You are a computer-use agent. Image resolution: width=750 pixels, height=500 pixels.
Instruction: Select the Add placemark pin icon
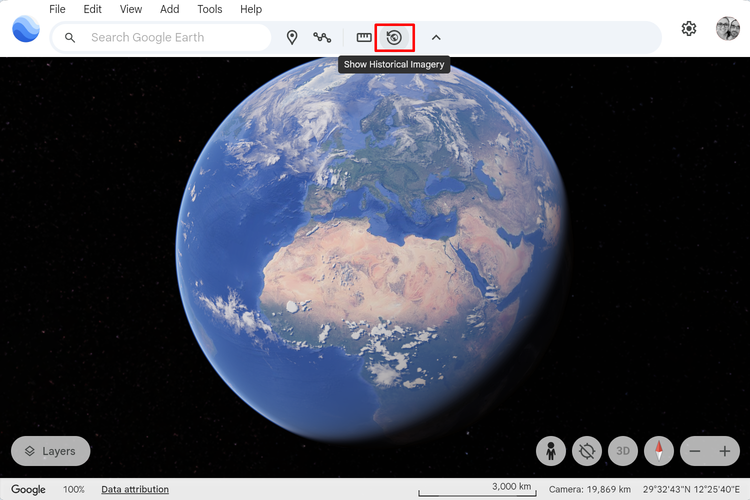pyautogui.click(x=292, y=37)
